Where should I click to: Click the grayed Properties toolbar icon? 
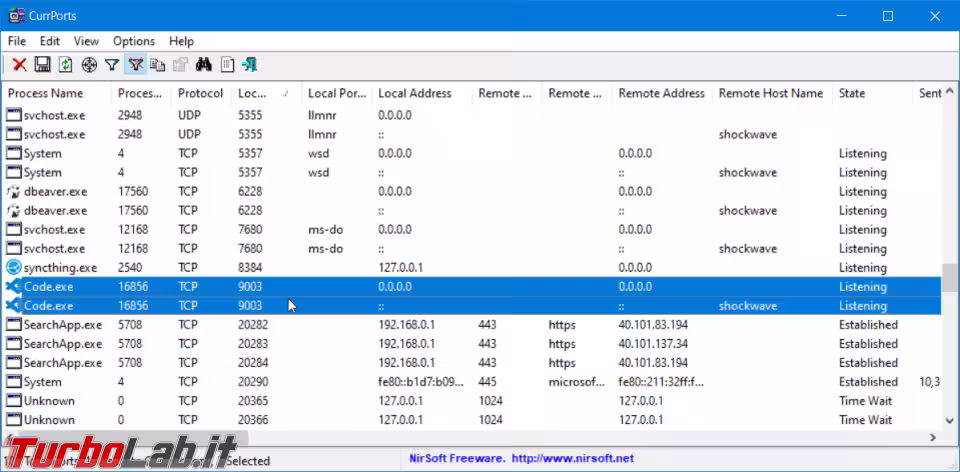click(181, 64)
